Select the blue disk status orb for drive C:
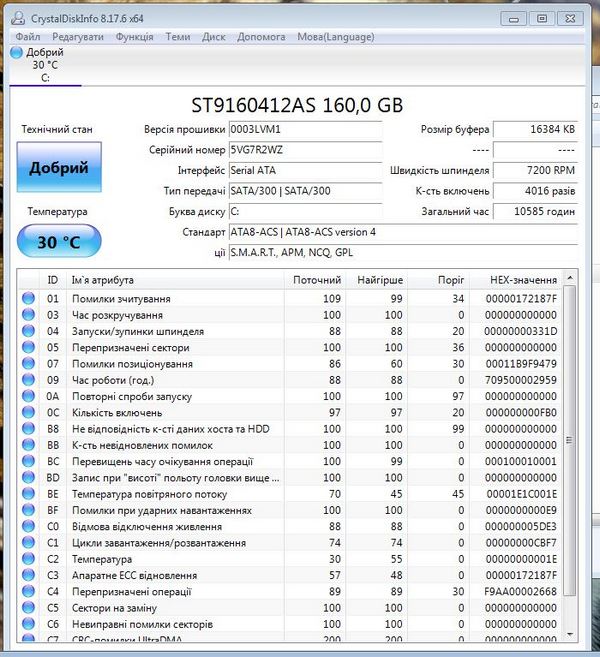Image resolution: width=600 pixels, height=657 pixels. 17,52
